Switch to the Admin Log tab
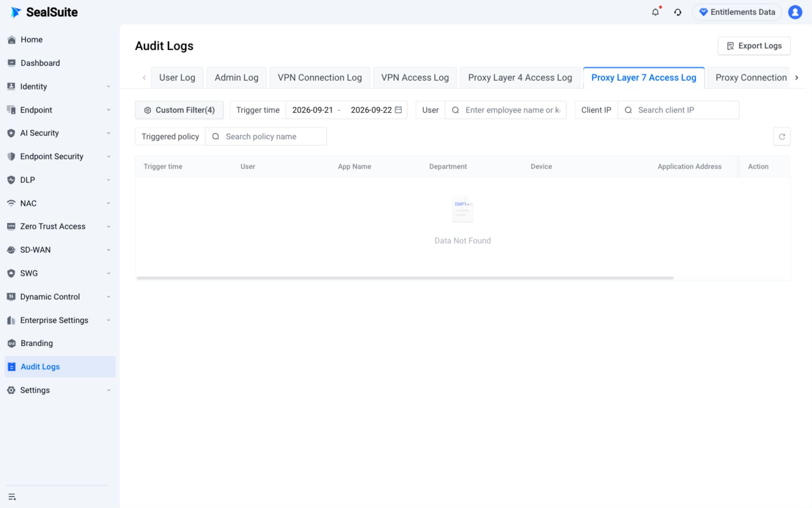Viewport: 812px width, 508px height. tap(236, 78)
